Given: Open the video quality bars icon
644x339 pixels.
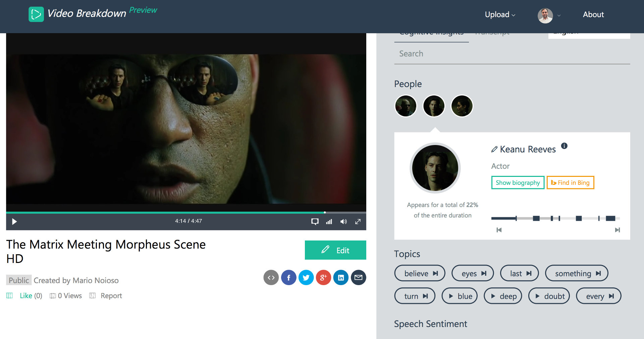Looking at the screenshot, I should point(329,221).
